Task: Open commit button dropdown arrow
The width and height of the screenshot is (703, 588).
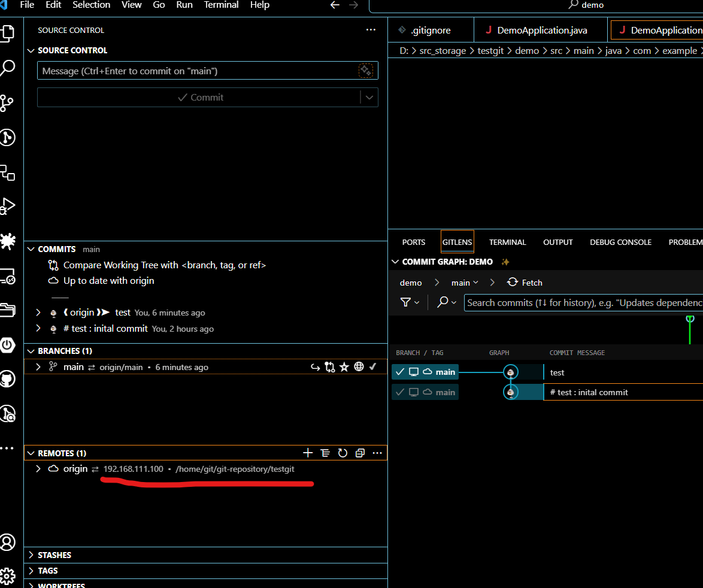Action: point(369,97)
